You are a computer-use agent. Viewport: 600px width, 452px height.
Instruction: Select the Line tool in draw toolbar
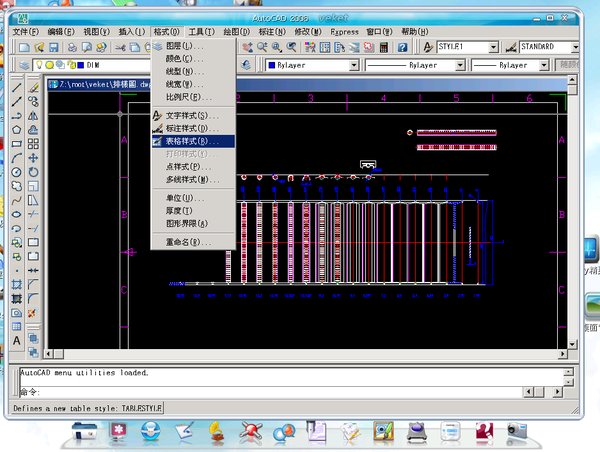[17, 87]
